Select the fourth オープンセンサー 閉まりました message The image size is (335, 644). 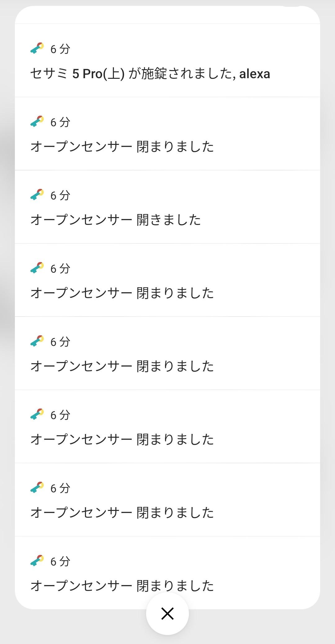click(122, 440)
